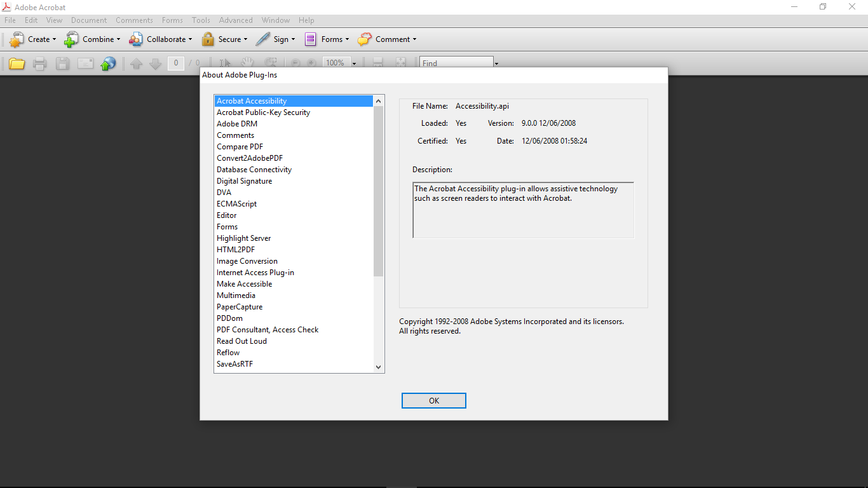Select the Highlight Server plug-in
This screenshot has width=868, height=488.
[x=294, y=238]
